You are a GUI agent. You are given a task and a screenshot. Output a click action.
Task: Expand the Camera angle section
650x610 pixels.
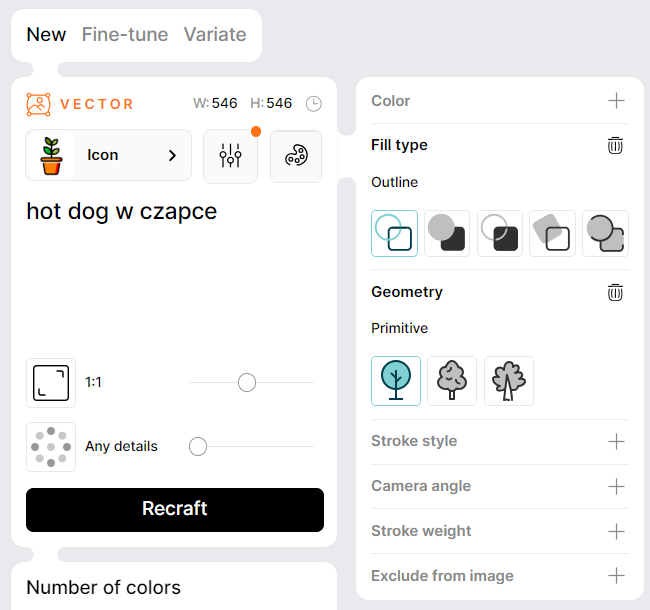tap(616, 486)
